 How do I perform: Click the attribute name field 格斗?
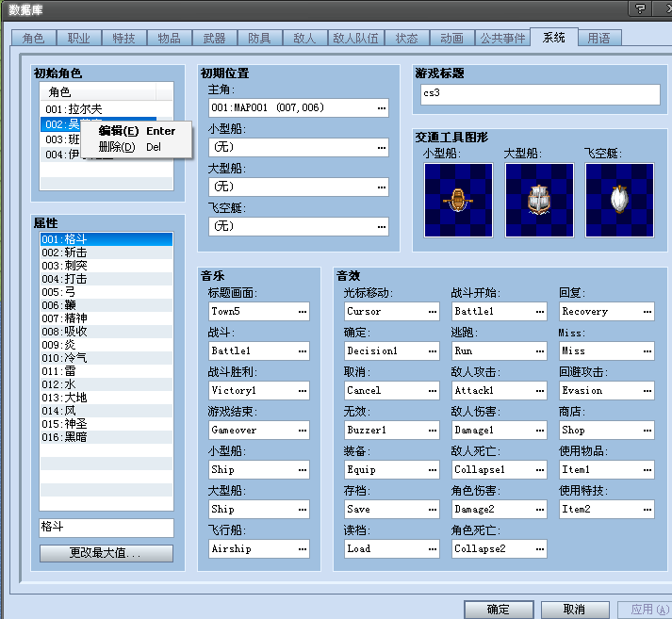(107, 528)
